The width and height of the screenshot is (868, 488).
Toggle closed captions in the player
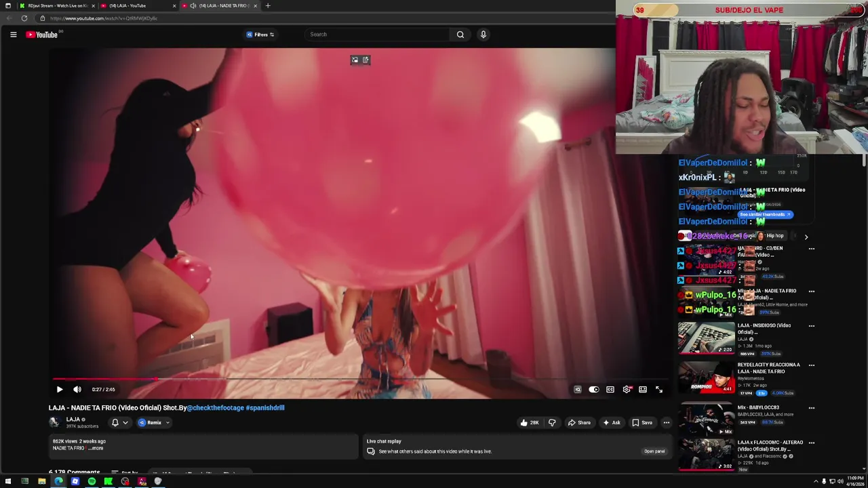pos(610,390)
